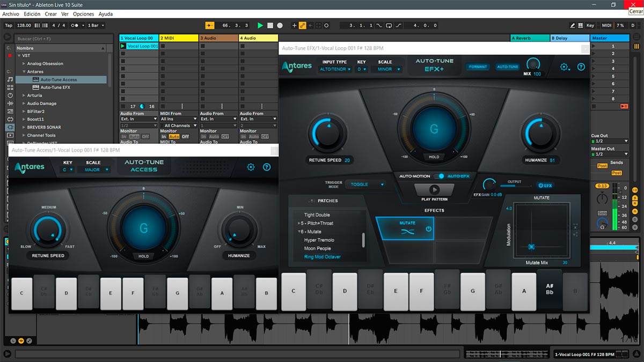Select Clips icon in browser sidebar
This screenshot has width=644, height=362.
10,135
